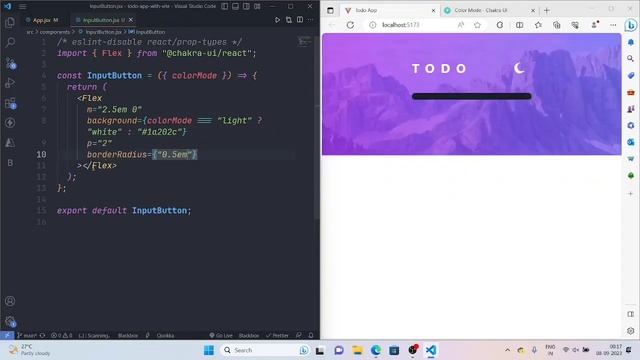Open notifications bell in VS Code status bar
The width and height of the screenshot is (640, 360).
(x=311, y=336)
